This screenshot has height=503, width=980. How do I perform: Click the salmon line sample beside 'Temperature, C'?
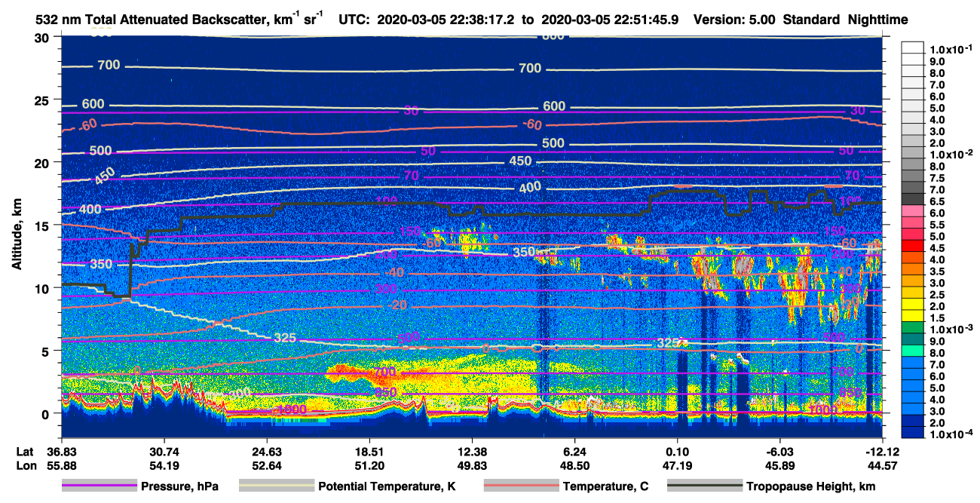pyautogui.click(x=521, y=486)
